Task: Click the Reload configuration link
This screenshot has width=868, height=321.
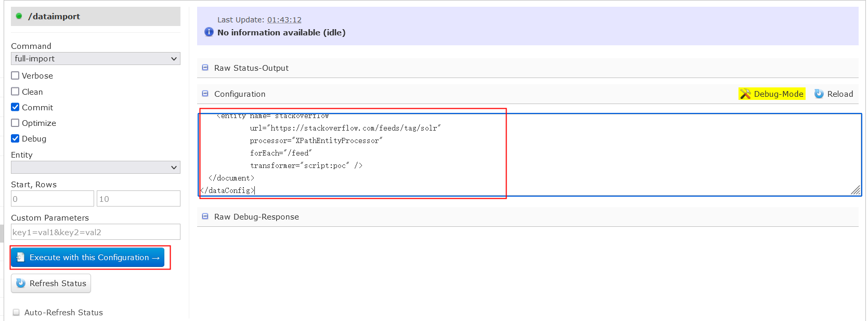Action: click(x=834, y=94)
